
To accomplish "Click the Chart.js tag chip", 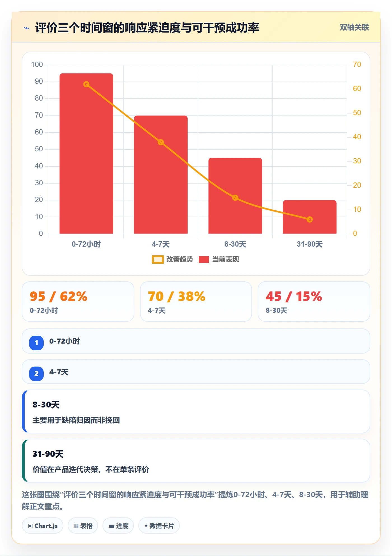I will (x=43, y=526).
